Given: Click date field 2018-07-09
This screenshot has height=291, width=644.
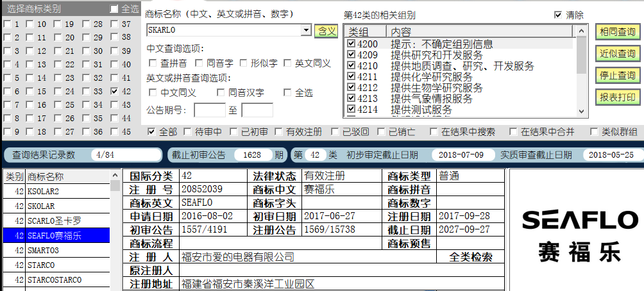Looking at the screenshot, I should click(x=463, y=154).
